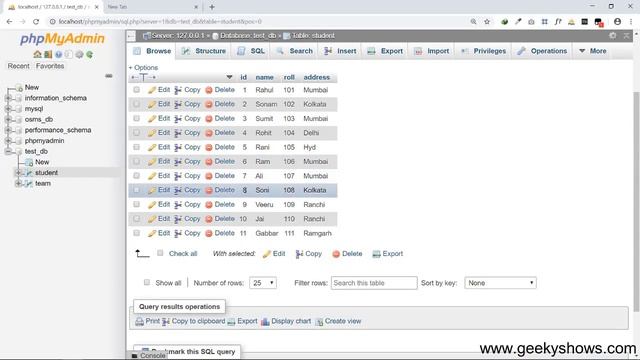
Task: Expand the Options link
Action: click(x=144, y=68)
